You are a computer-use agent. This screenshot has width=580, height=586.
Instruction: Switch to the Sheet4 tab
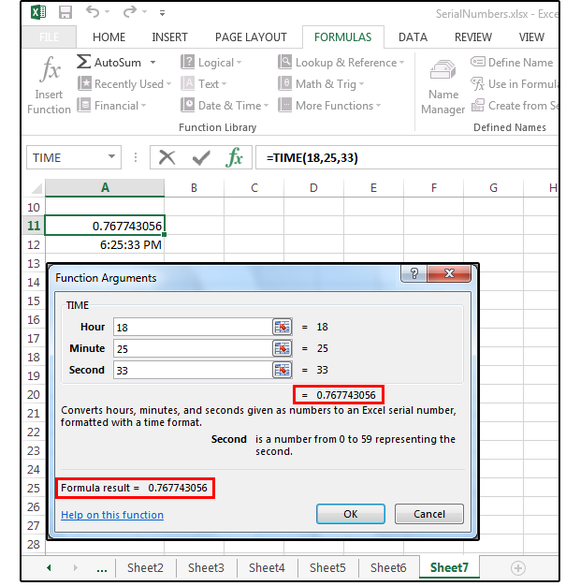[267, 568]
